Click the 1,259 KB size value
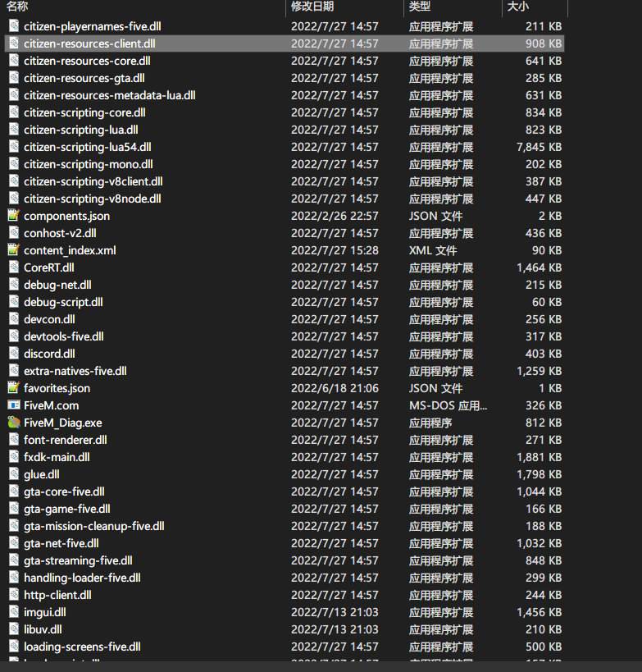The image size is (642, 672). coord(540,371)
